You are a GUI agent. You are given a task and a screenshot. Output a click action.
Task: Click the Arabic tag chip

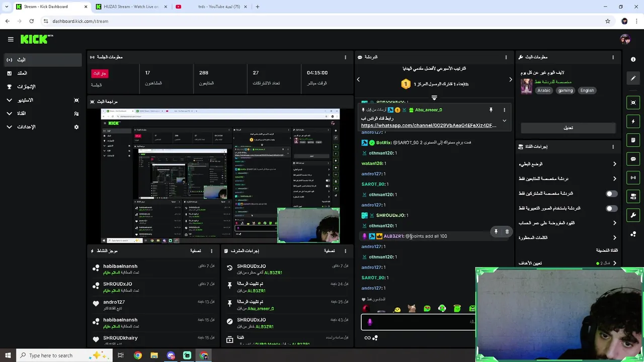coord(544,90)
